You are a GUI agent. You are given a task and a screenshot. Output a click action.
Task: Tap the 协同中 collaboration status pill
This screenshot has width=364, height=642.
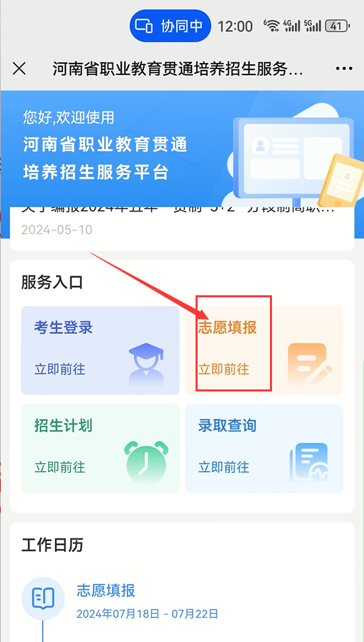(x=170, y=26)
